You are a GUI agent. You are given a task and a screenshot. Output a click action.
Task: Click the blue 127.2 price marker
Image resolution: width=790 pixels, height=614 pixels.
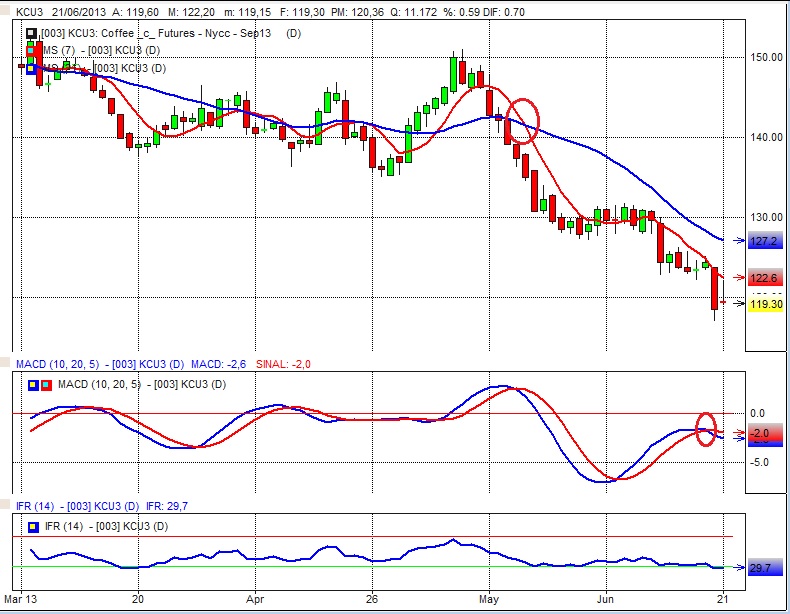(x=765, y=242)
